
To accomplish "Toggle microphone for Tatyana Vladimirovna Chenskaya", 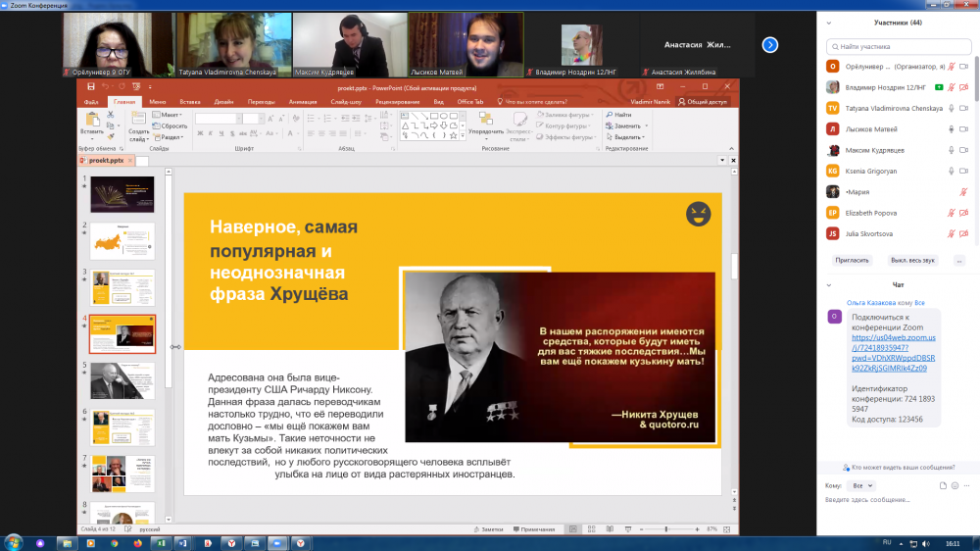I will [x=951, y=108].
